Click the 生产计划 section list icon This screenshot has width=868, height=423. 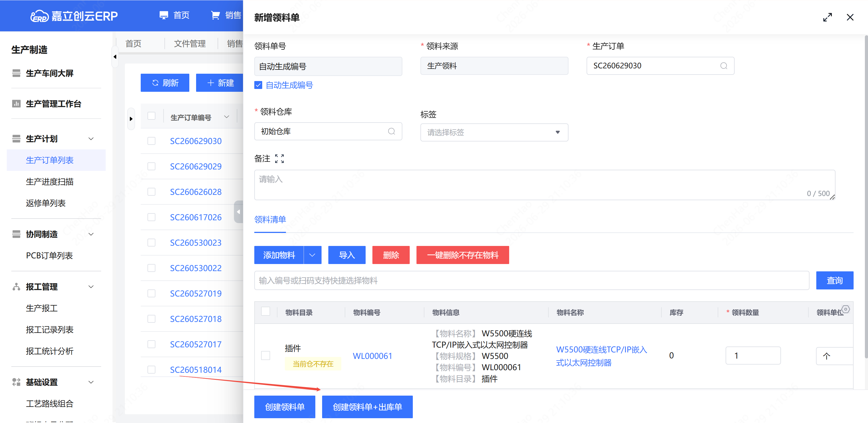pyautogui.click(x=16, y=139)
